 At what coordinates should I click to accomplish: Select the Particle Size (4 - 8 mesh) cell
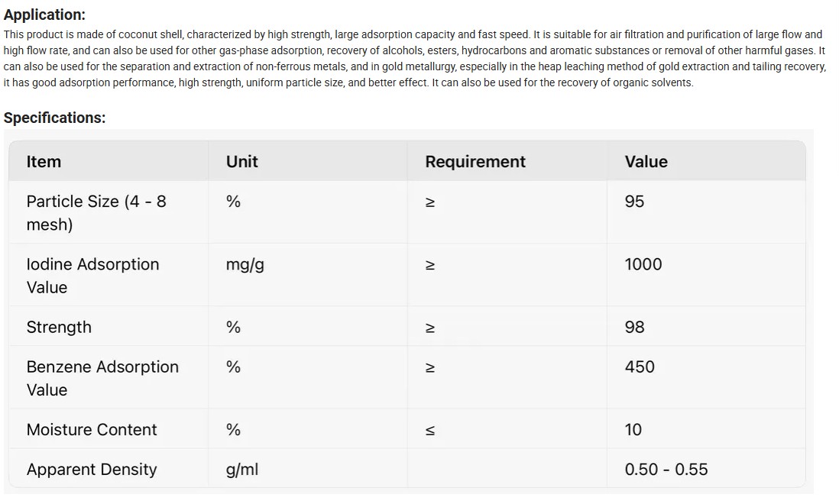coord(96,212)
